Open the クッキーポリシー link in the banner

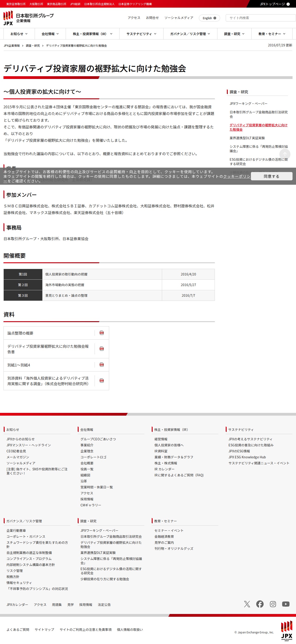[x=237, y=176]
